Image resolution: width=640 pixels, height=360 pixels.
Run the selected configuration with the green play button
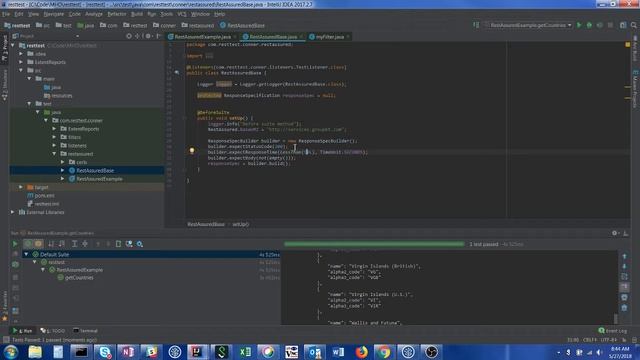pos(579,25)
